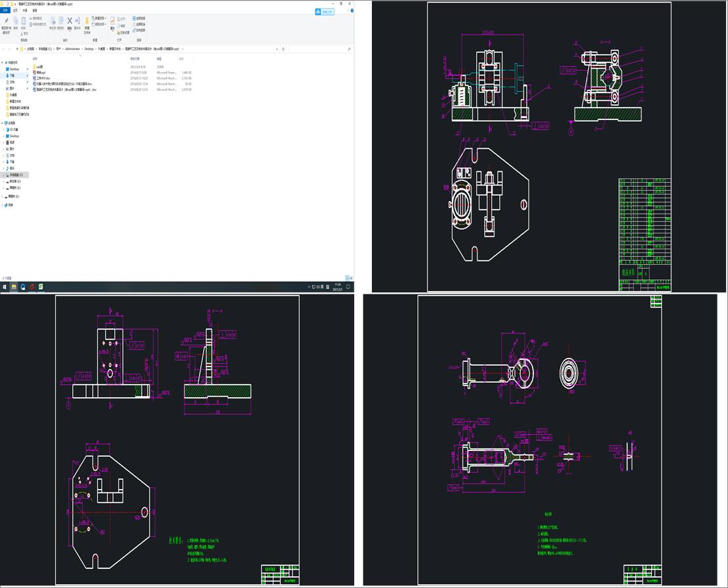Click the Paste icon in the ribbon
Screen dimensions: 728x588
click(24, 22)
